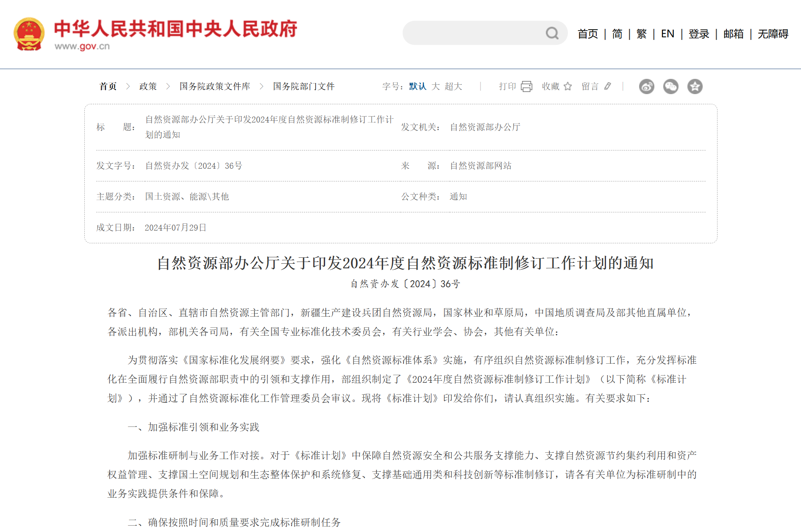Click 登录 to sign in

(x=699, y=33)
